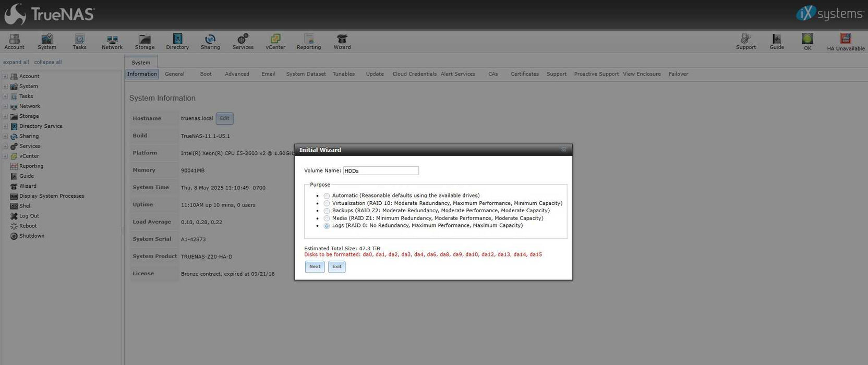Open Network in the top toolbar

[112, 42]
